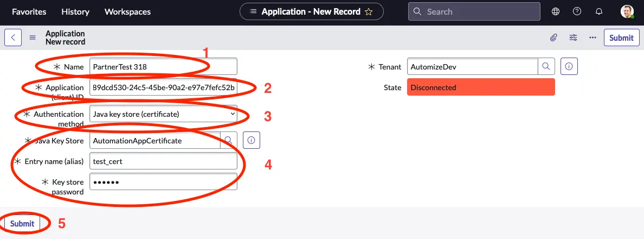Preview the Tenant record info icon
Screen dimensions: 644x239
click(569, 66)
